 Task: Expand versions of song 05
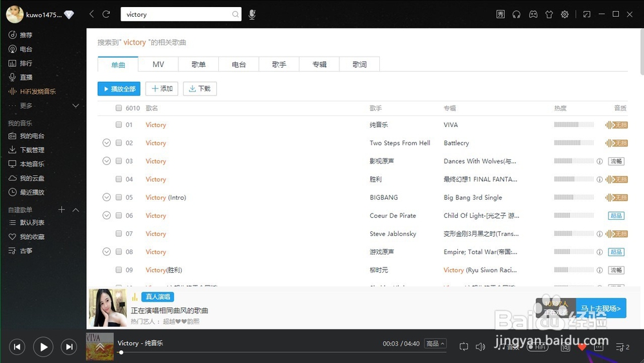click(x=106, y=197)
